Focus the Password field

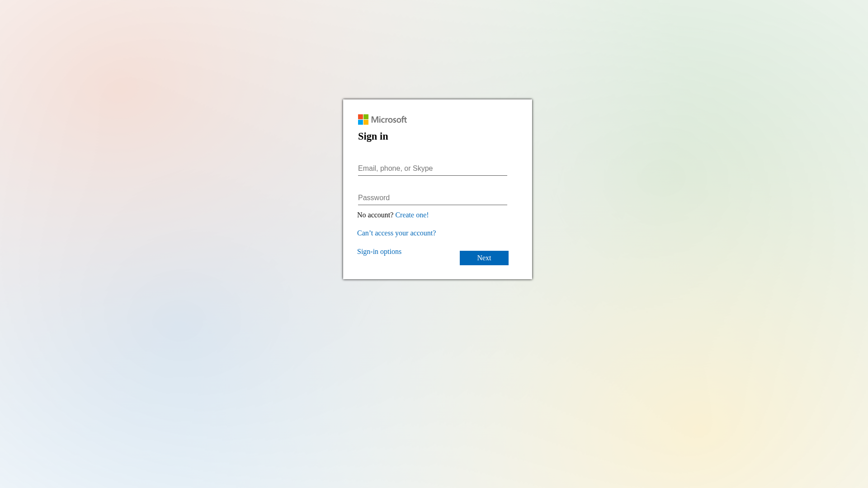click(433, 198)
